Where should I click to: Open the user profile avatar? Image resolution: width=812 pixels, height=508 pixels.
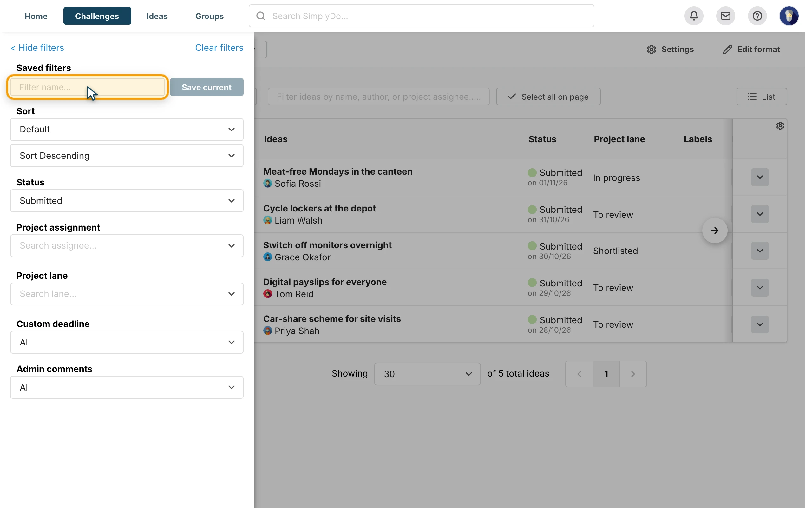coord(789,16)
